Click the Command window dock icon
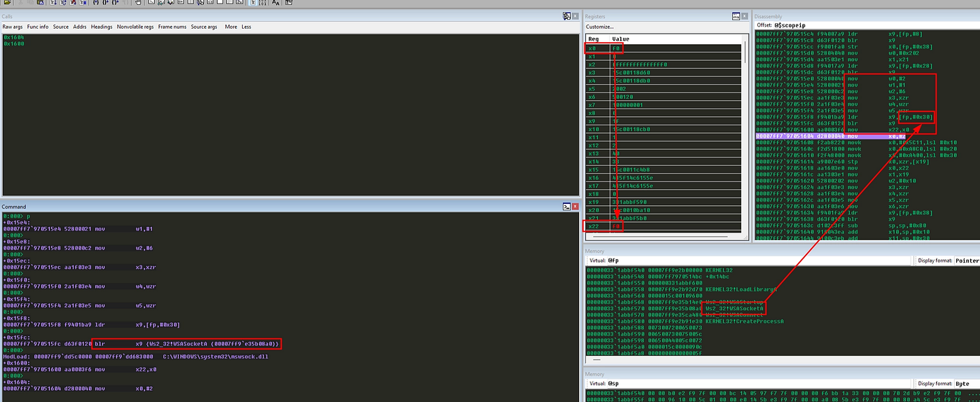980x402 pixels. click(x=566, y=207)
